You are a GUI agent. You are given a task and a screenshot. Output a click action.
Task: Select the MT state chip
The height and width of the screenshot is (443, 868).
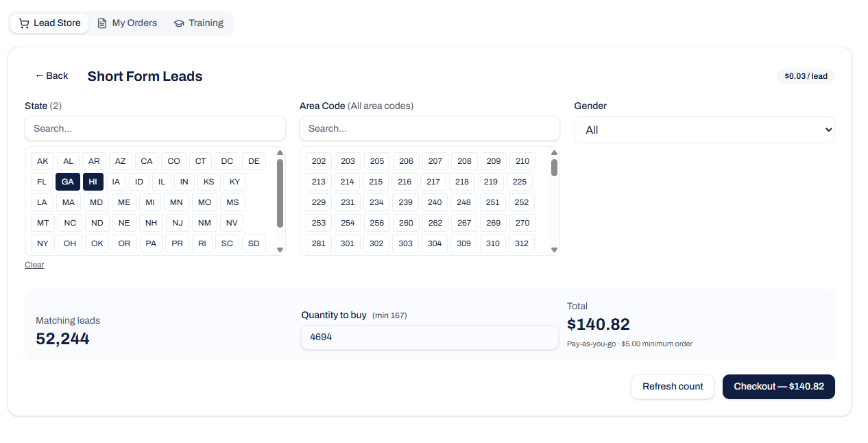coord(43,223)
